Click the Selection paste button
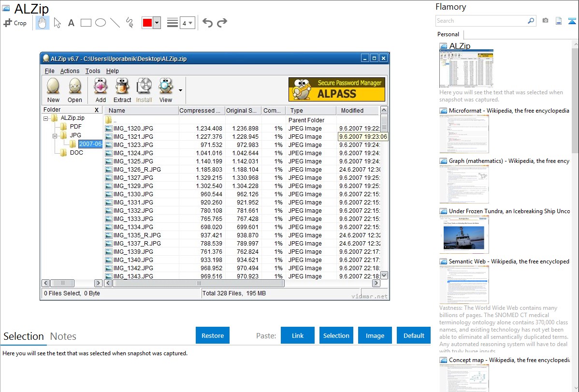 tap(336, 335)
